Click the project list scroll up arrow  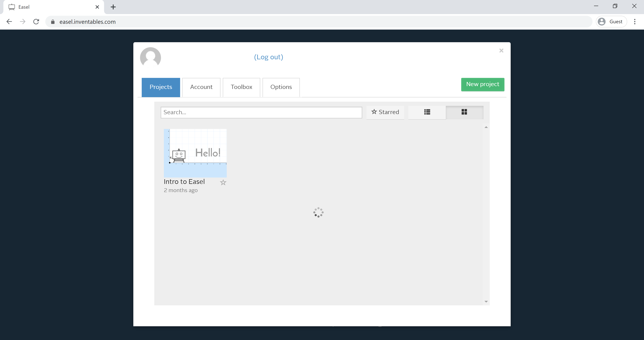(486, 127)
